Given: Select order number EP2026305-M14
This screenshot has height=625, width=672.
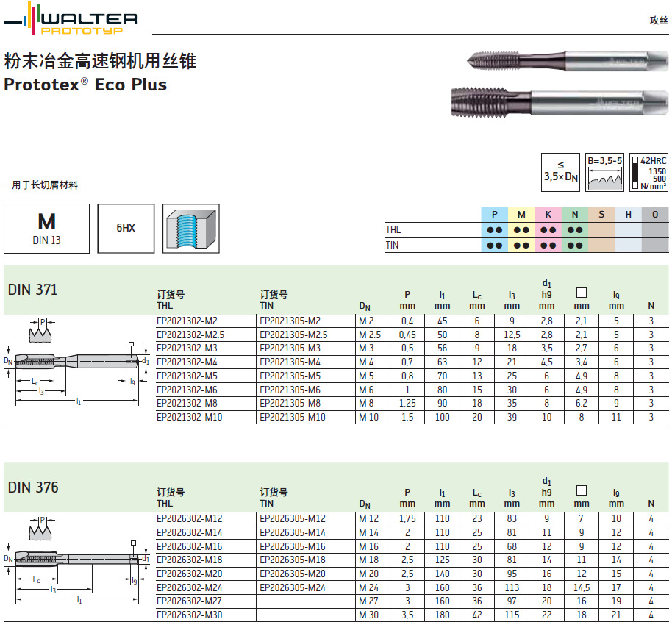Looking at the screenshot, I should (293, 533).
